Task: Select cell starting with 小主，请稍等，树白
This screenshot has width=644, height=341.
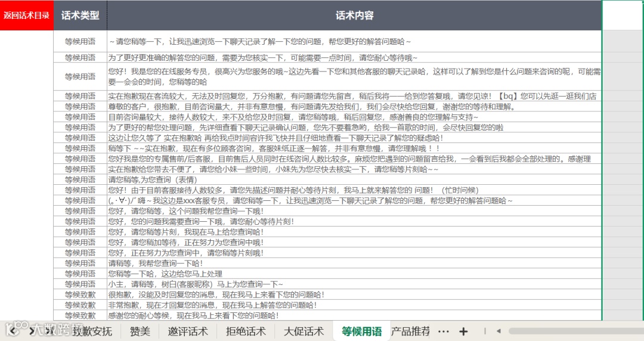Action: coord(354,284)
